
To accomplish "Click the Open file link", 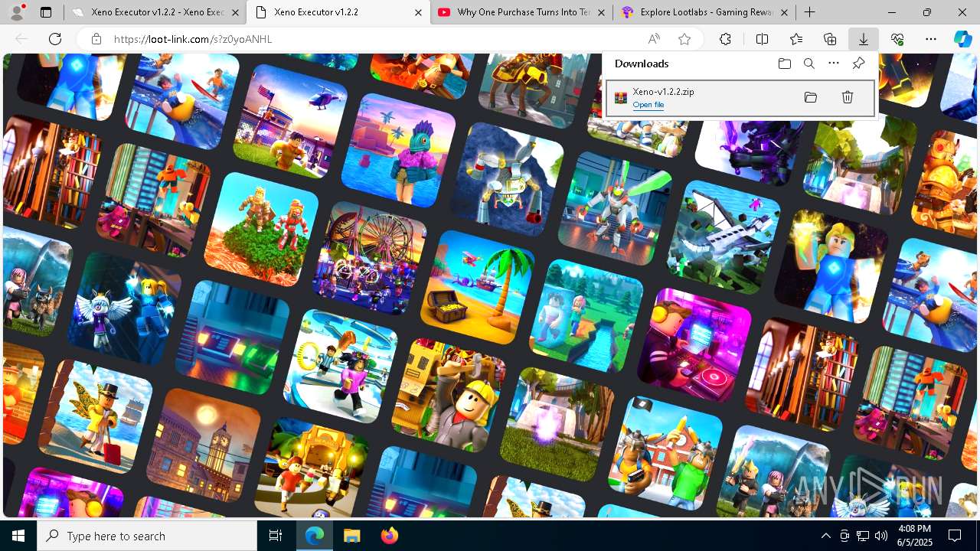I will (x=648, y=105).
